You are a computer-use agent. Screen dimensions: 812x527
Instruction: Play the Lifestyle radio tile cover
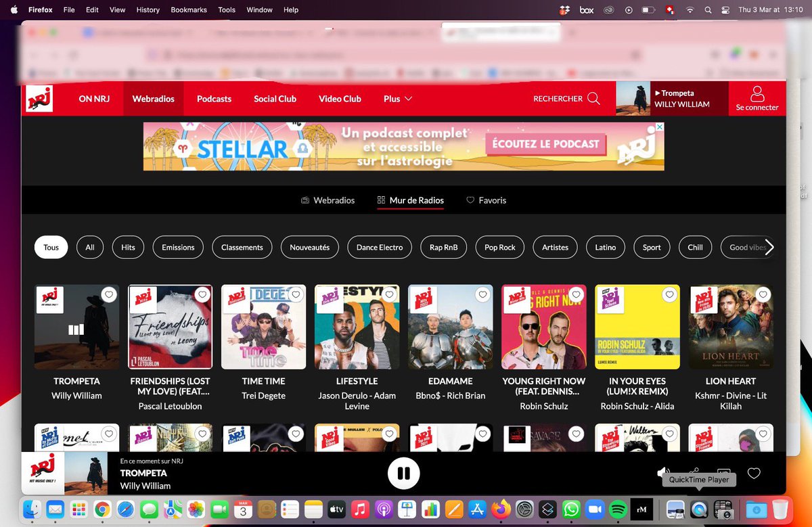pyautogui.click(x=357, y=327)
